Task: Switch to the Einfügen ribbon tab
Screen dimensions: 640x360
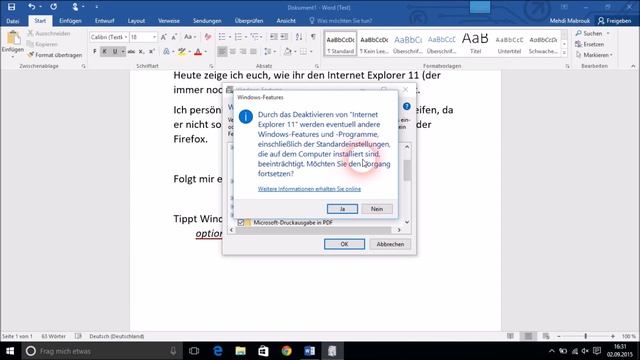Action: pos(70,21)
